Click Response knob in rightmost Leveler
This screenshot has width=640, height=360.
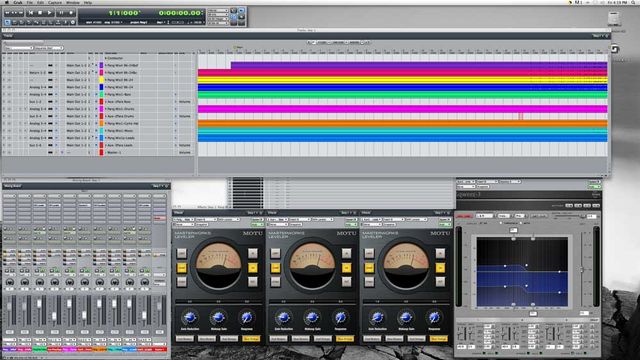pos(434,317)
